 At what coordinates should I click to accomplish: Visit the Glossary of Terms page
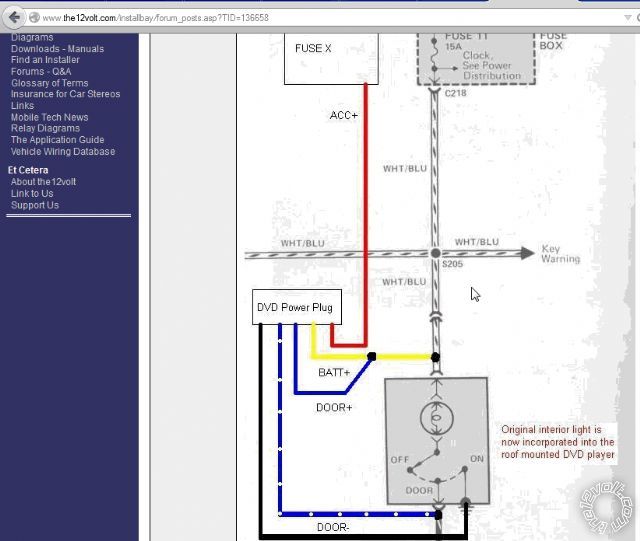[50, 83]
